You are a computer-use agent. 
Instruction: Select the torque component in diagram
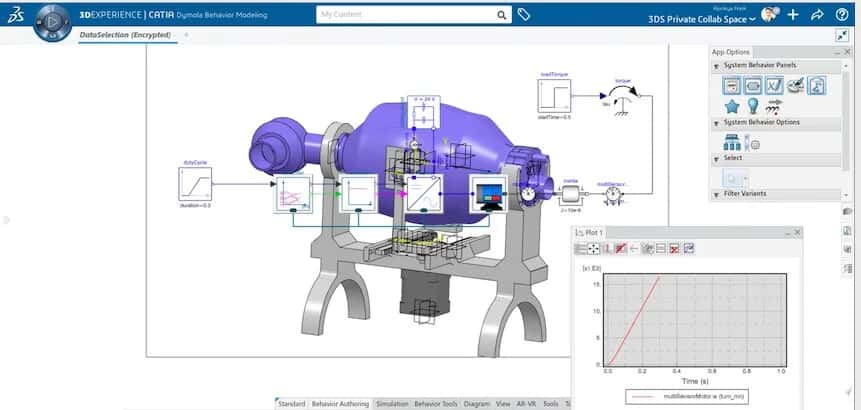(623, 99)
